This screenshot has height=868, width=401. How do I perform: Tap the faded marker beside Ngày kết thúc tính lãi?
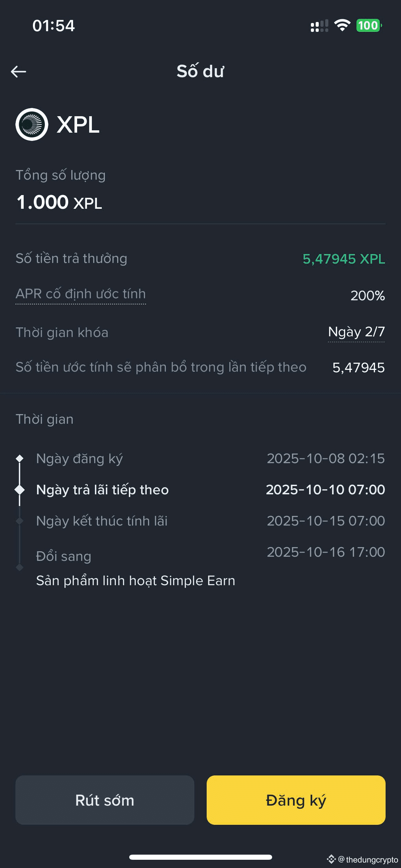click(20, 521)
